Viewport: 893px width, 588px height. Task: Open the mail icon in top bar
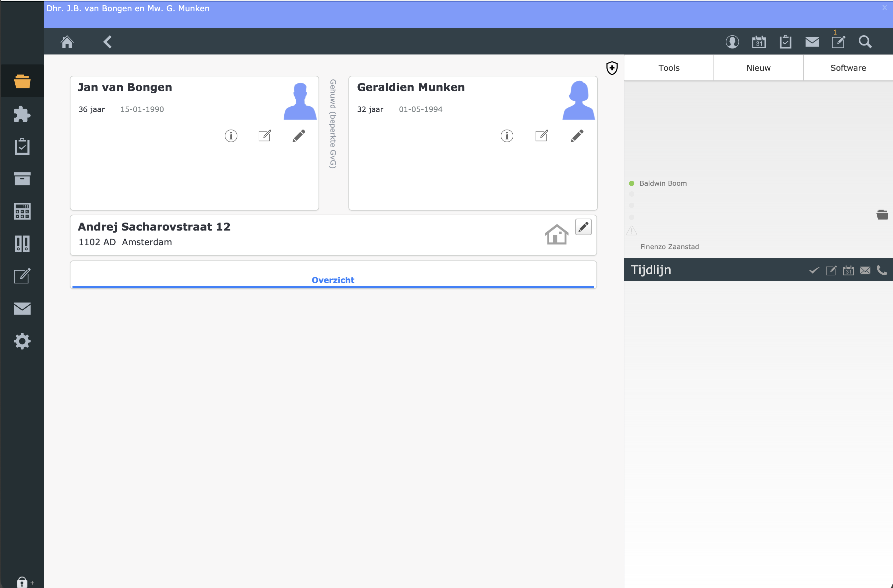pos(812,42)
